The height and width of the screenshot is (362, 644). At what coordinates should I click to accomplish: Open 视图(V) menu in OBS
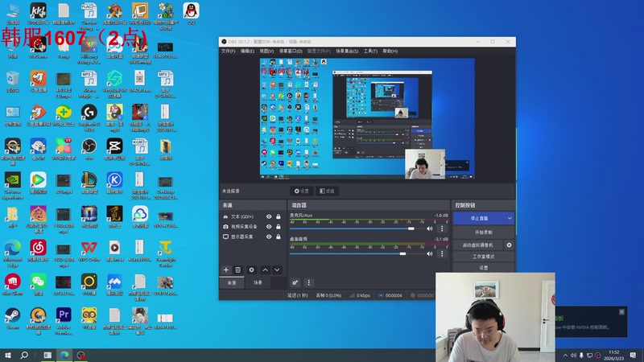coord(266,51)
